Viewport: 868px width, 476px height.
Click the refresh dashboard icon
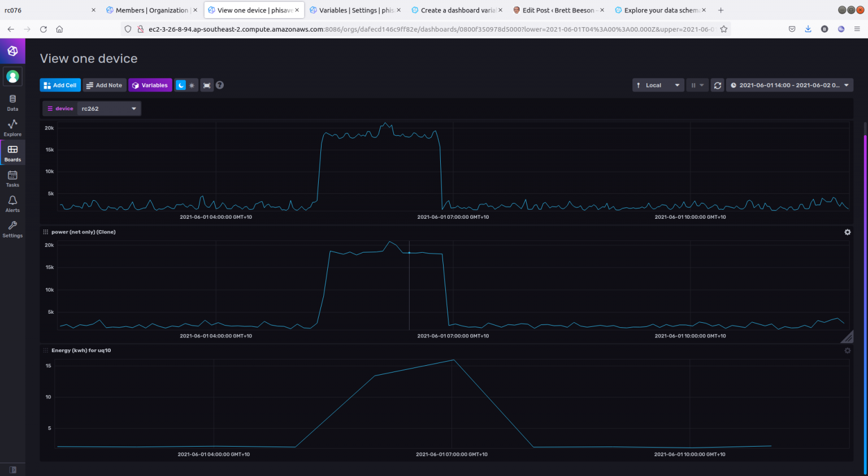pos(717,85)
